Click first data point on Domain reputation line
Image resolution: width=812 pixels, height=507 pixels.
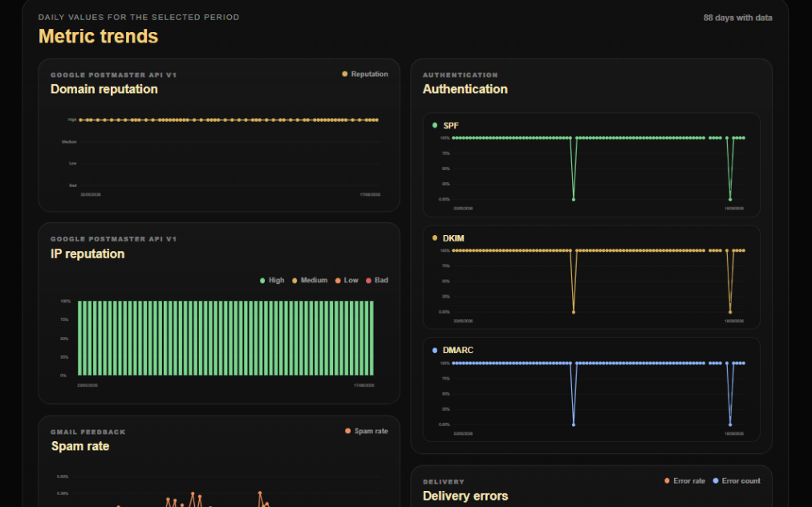click(x=81, y=120)
